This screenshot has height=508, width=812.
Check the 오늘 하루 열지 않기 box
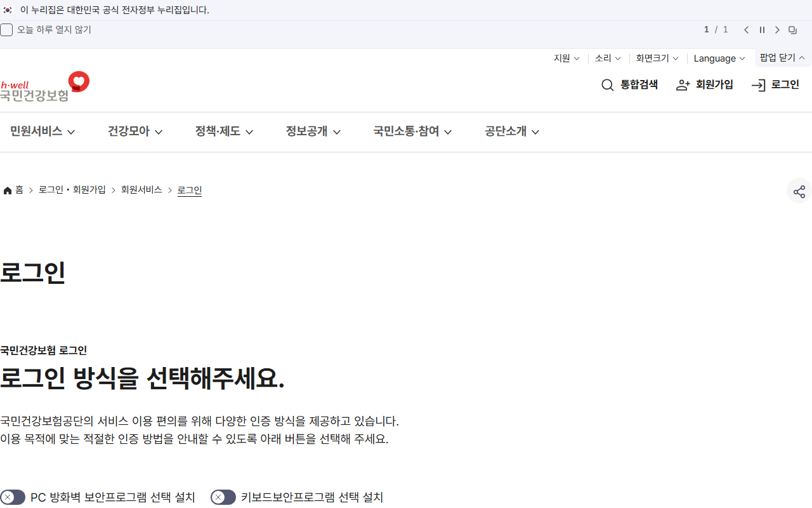point(6,29)
